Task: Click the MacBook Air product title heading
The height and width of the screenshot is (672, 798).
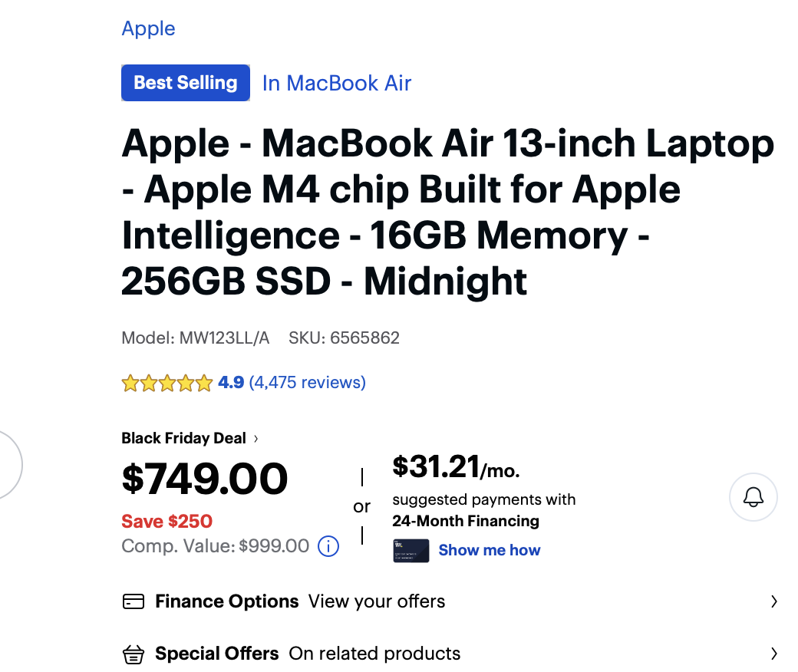Action: 447,212
